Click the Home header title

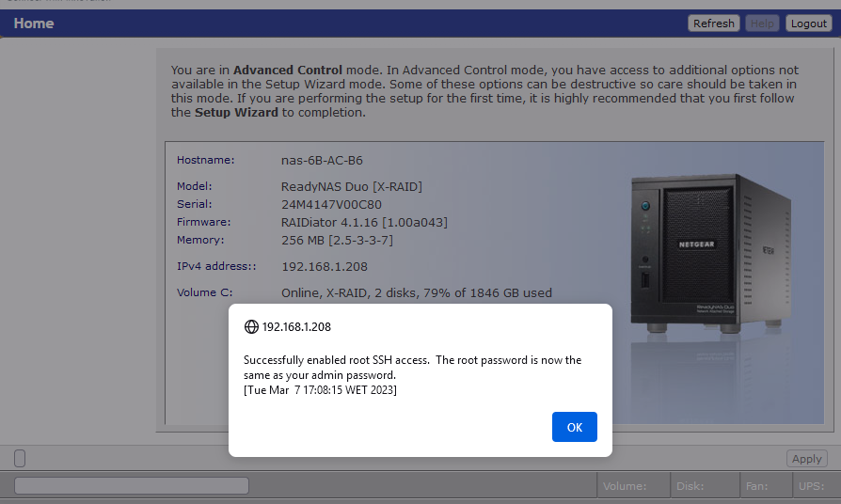pos(33,24)
